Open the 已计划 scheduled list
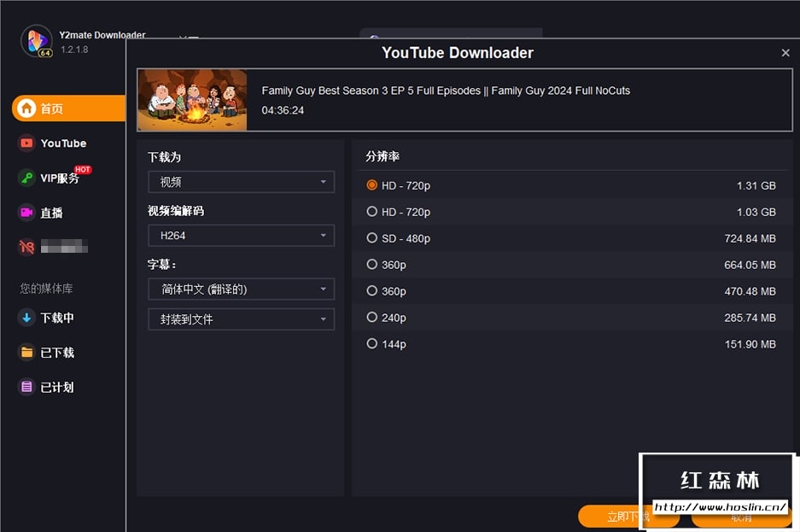The width and height of the screenshot is (800, 532). pyautogui.click(x=57, y=387)
